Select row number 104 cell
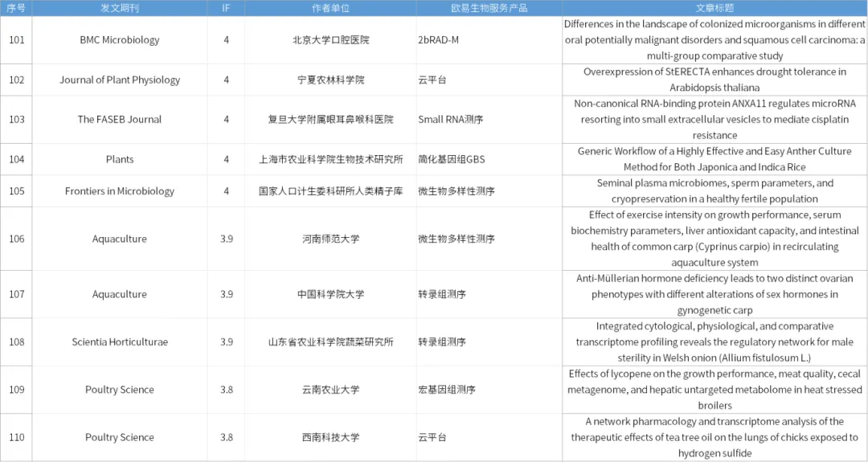868x462 pixels. tap(16, 159)
